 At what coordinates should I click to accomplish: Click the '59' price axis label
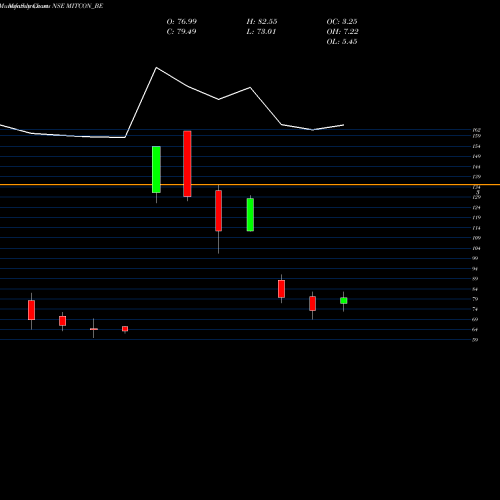(475, 340)
